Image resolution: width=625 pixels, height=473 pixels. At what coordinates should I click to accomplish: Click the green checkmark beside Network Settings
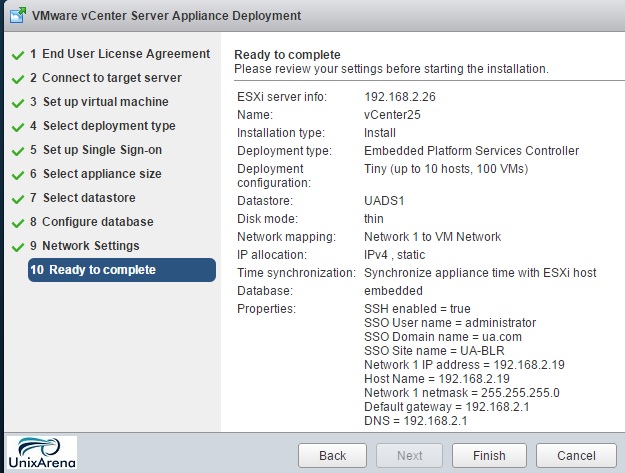coord(18,247)
